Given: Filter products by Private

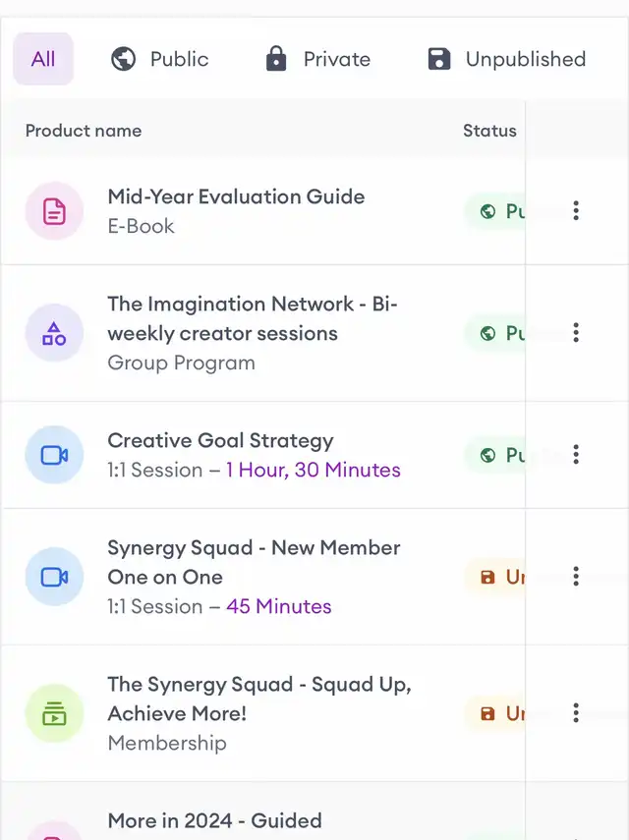Looking at the screenshot, I should pyautogui.click(x=317, y=59).
